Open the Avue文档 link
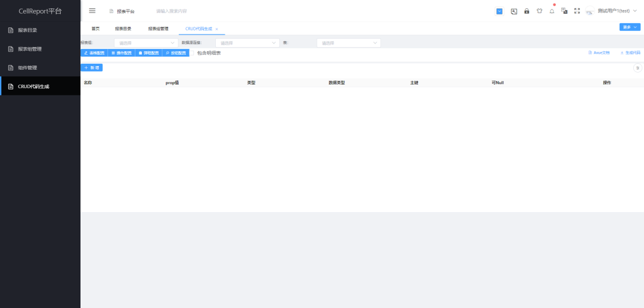This screenshot has width=644, height=308. point(599,53)
